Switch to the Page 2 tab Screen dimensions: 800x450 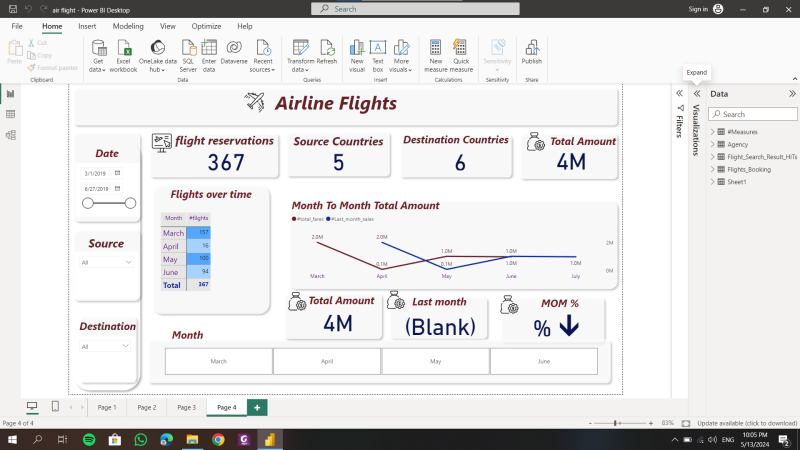[147, 407]
